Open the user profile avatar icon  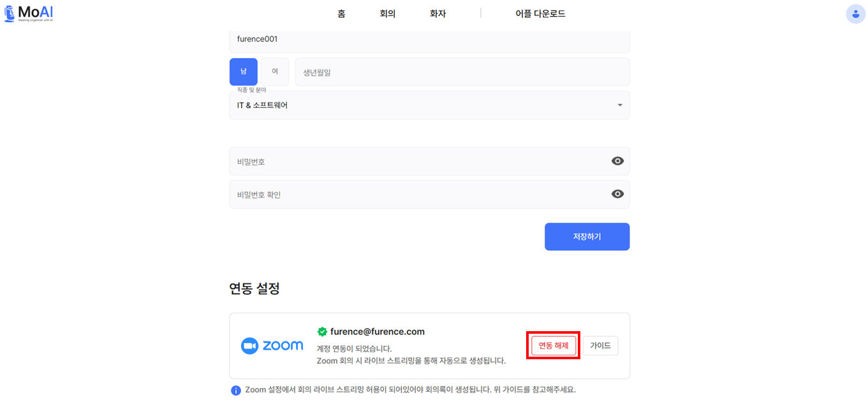tap(855, 14)
